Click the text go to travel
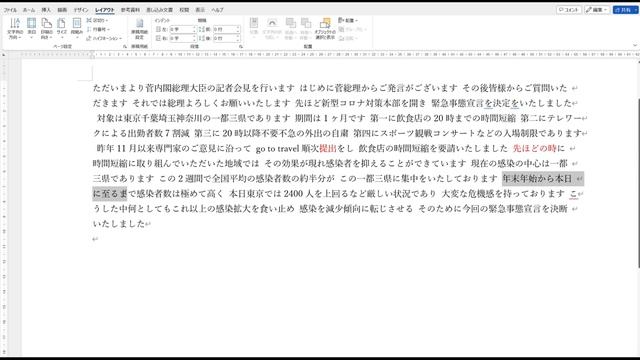The height and width of the screenshot is (360, 640). [x=278, y=149]
